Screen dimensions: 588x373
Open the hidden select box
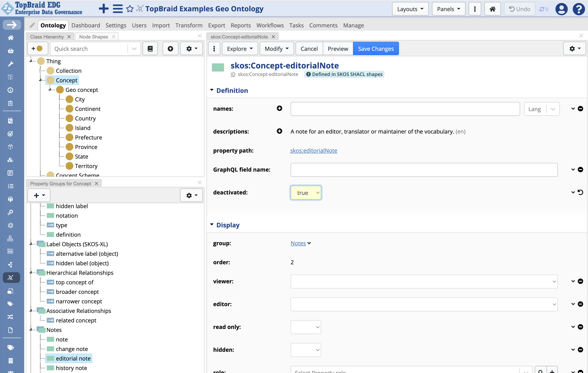pyautogui.click(x=306, y=350)
